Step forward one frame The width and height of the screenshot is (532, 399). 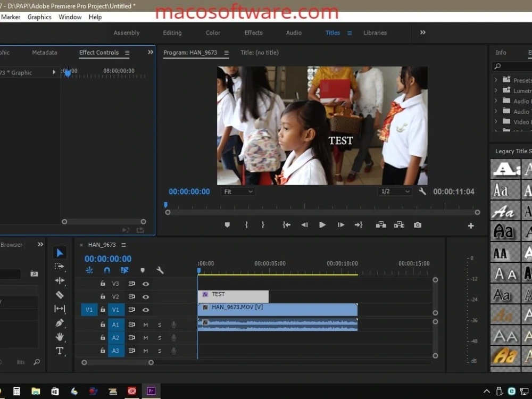pos(341,225)
